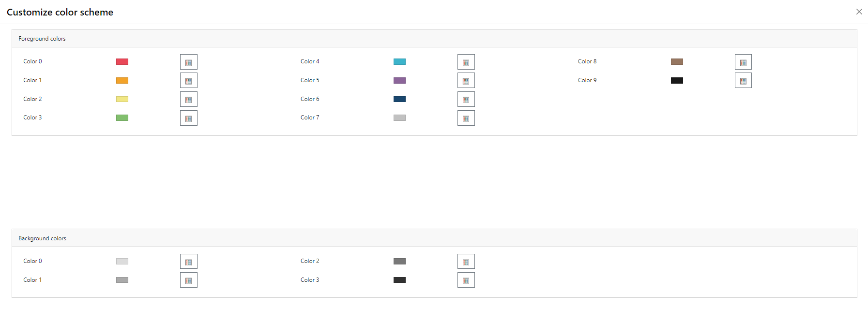Image resolution: width=868 pixels, height=322 pixels.
Task: Click the red Foreground Color 0 swatch
Action: pos(122,61)
